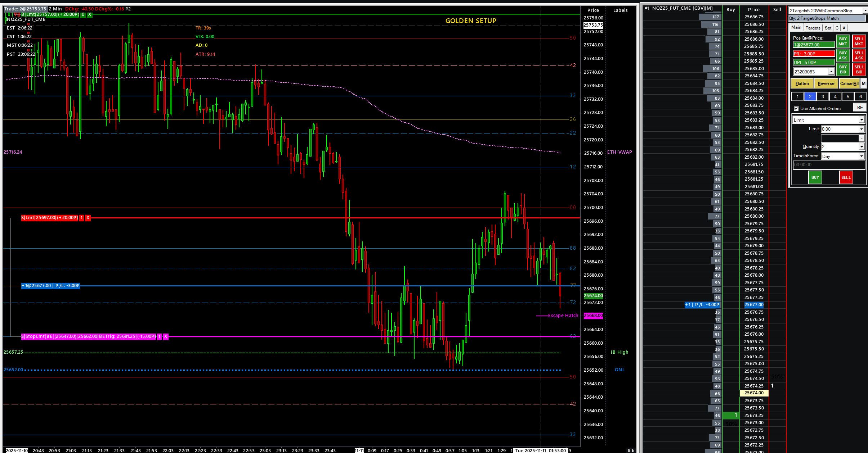The image size is (868, 453).
Task: Expand the Limit order type dropdown
Action: [861, 120]
